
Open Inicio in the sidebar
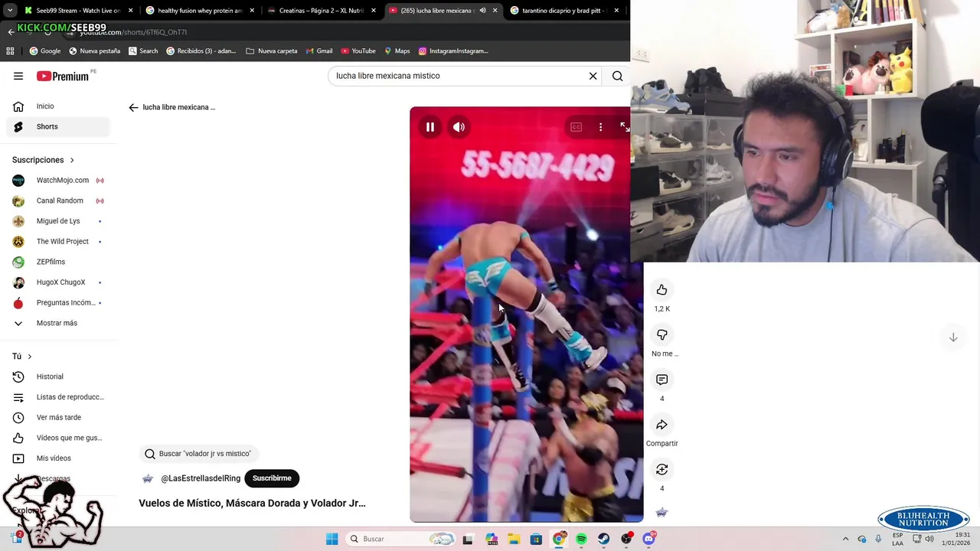58,106
